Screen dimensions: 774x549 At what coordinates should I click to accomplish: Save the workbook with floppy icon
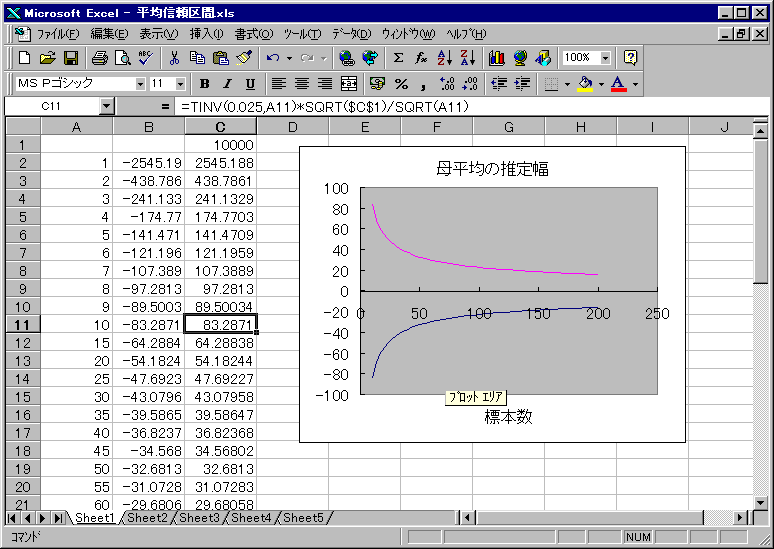coord(71,58)
